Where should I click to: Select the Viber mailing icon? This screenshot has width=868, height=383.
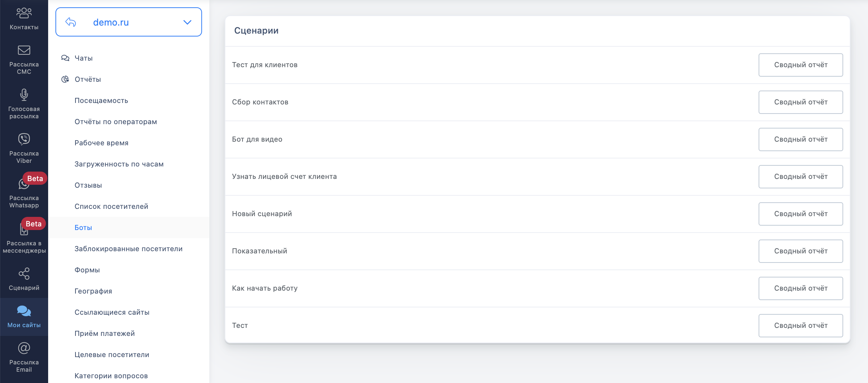pos(24,139)
